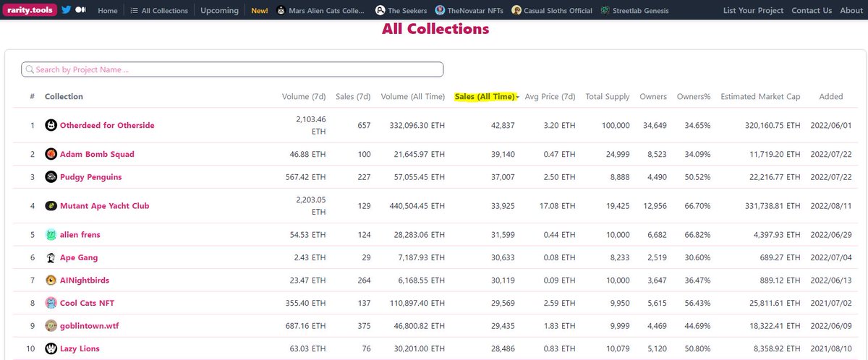This screenshot has width=868, height=360.
Task: Click Casual Sloths Official link text
Action: [x=558, y=11]
